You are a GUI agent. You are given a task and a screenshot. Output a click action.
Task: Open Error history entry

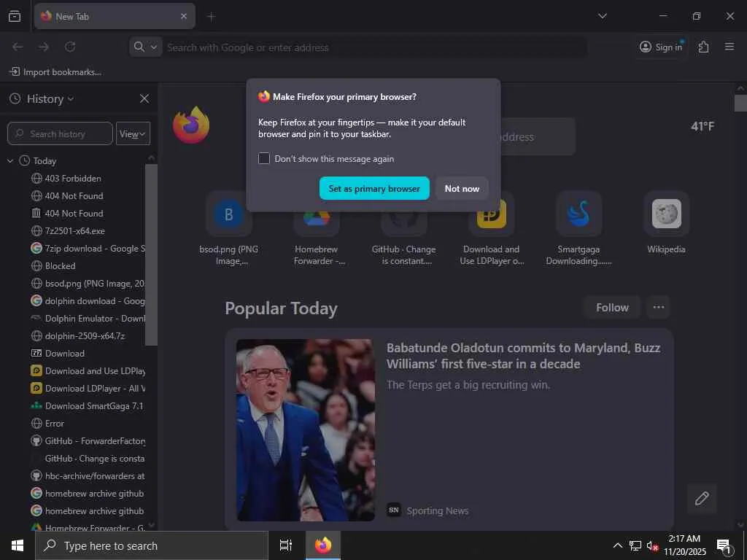pyautogui.click(x=54, y=424)
